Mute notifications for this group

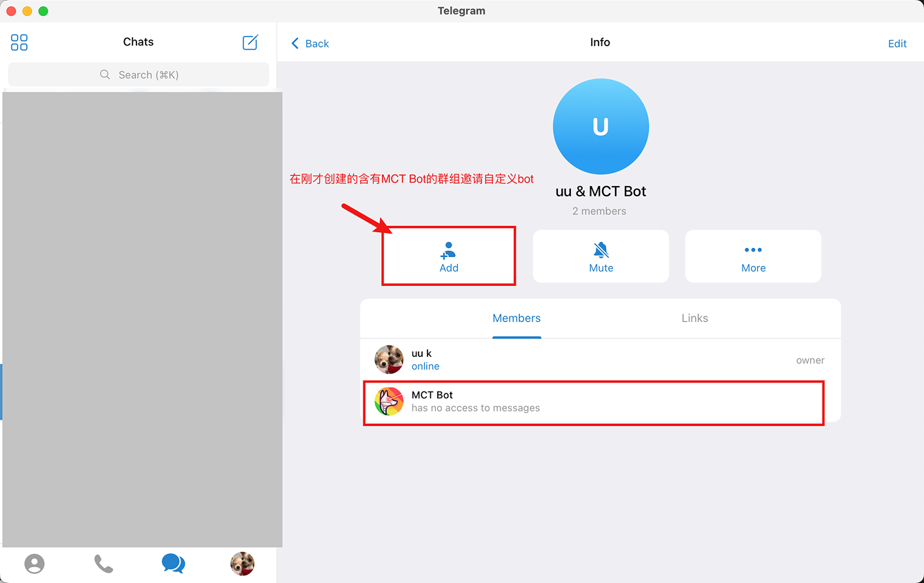point(600,256)
